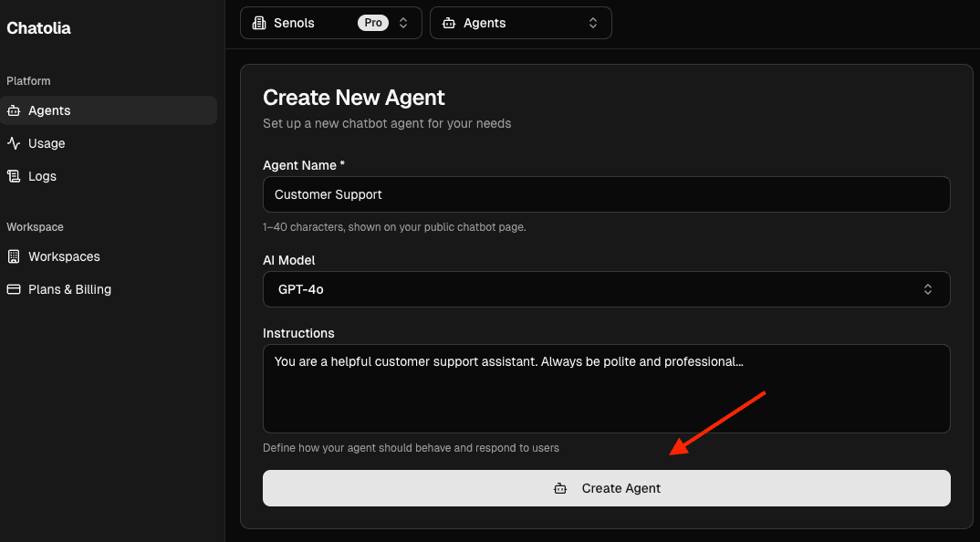Viewport: 980px width, 542px height.
Task: Click inside the Agent Name input field
Action: [x=606, y=194]
